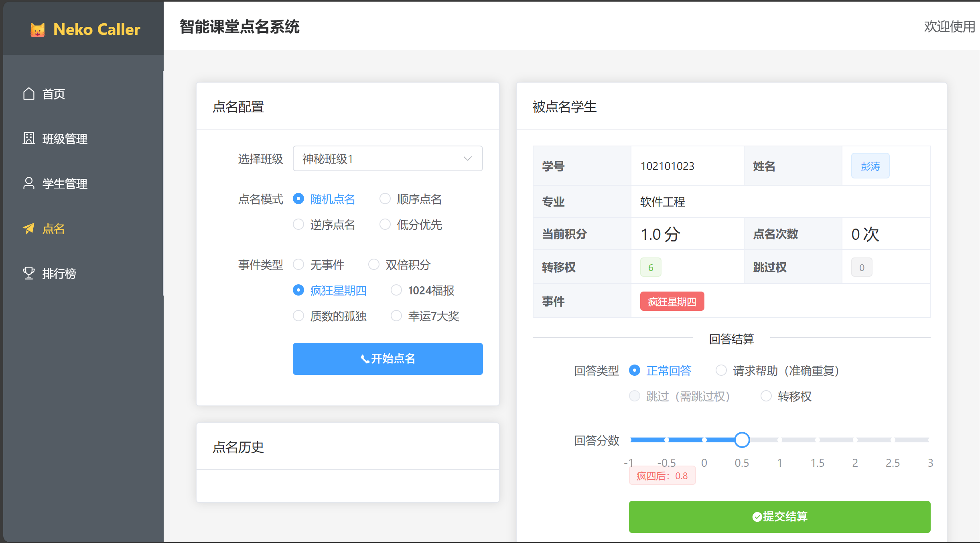The width and height of the screenshot is (980, 543).
Task: Click the 排行榜 trophy icon
Action: [x=28, y=273]
